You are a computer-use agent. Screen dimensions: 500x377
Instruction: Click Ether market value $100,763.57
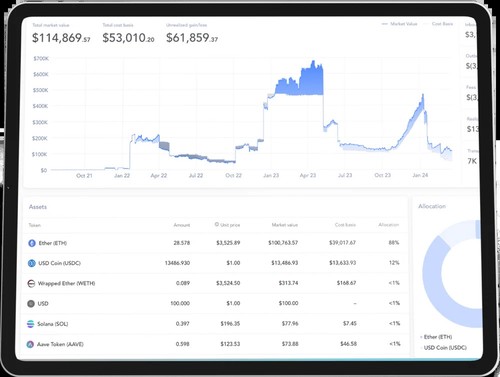tap(283, 243)
